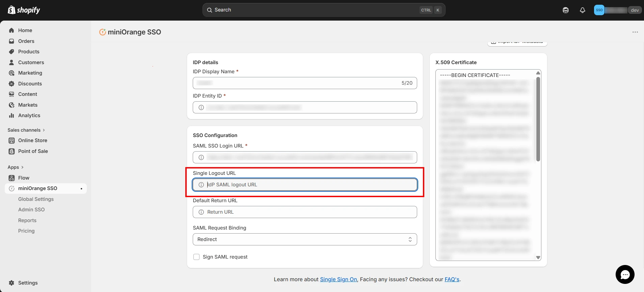Open the three-dot page menu
This screenshot has height=292, width=644.
point(635,32)
